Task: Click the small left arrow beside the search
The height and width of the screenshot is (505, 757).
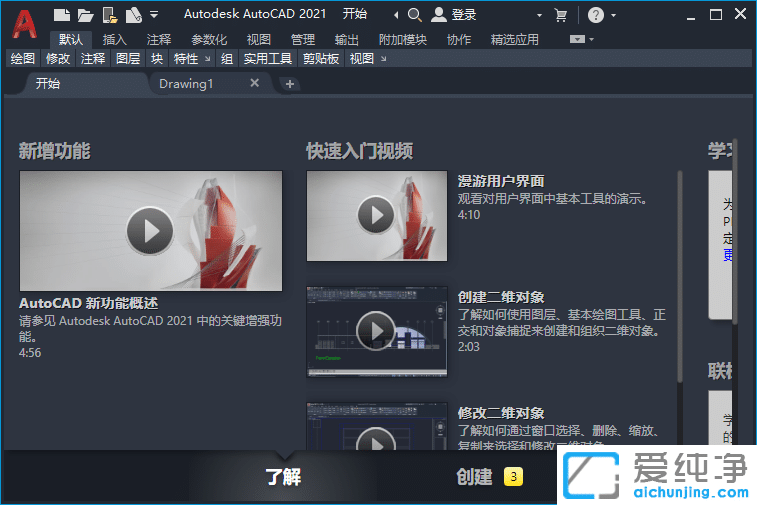Action: point(396,15)
